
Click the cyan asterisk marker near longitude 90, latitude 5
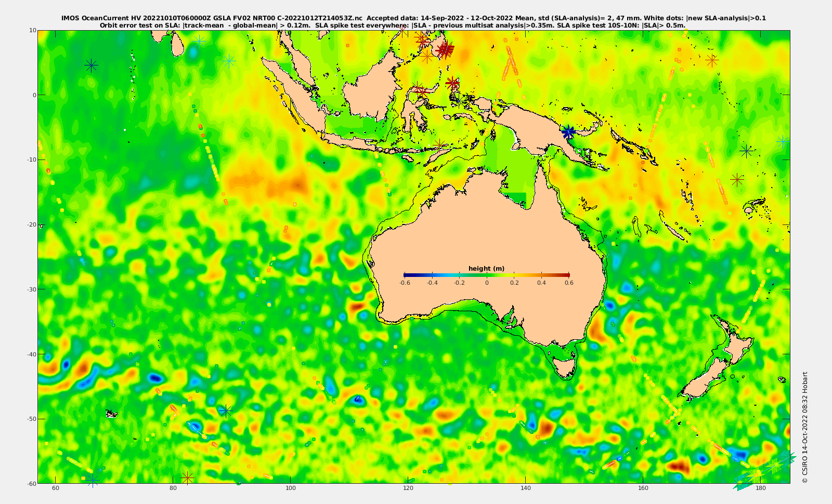[229, 61]
